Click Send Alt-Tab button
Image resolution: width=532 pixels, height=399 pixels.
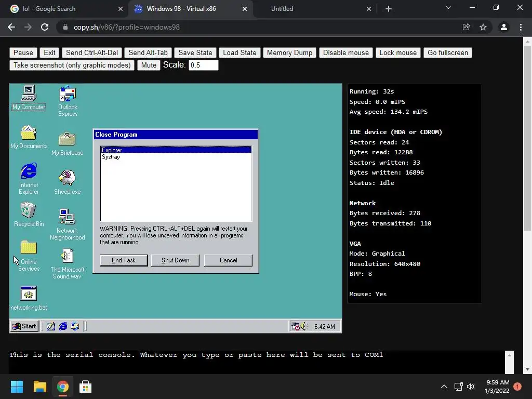click(148, 52)
